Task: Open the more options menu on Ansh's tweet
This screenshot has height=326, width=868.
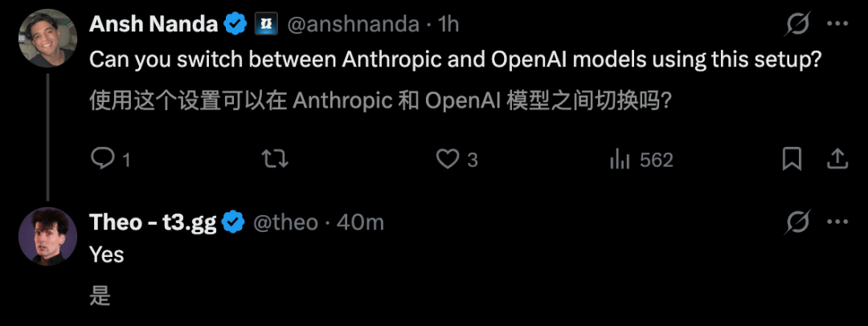Action: [x=837, y=24]
